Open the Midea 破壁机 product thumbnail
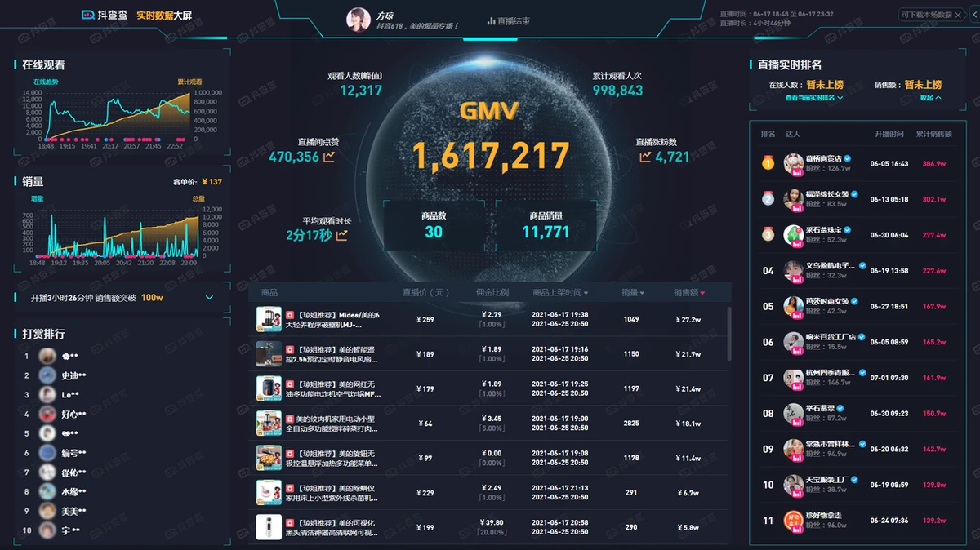980x550 pixels. [269, 319]
